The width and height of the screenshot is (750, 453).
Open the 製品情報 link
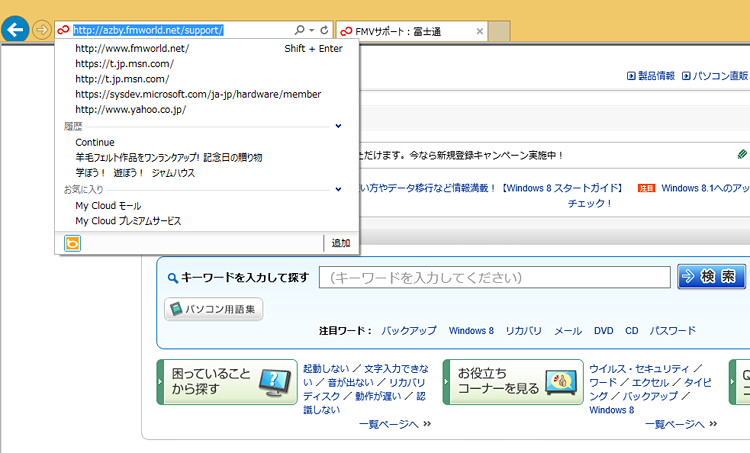[656, 76]
